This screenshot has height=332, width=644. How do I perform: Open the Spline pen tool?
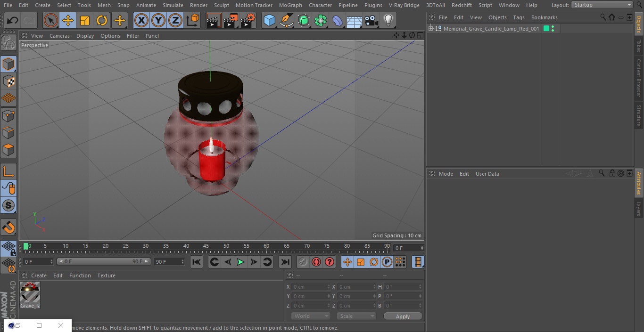point(286,20)
